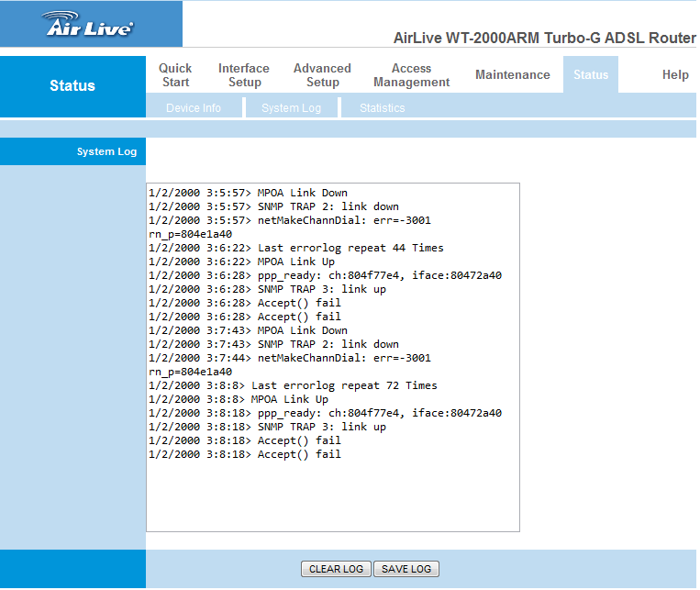Select the System Log sub-tab
The width and height of the screenshot is (700, 590).
point(292,107)
